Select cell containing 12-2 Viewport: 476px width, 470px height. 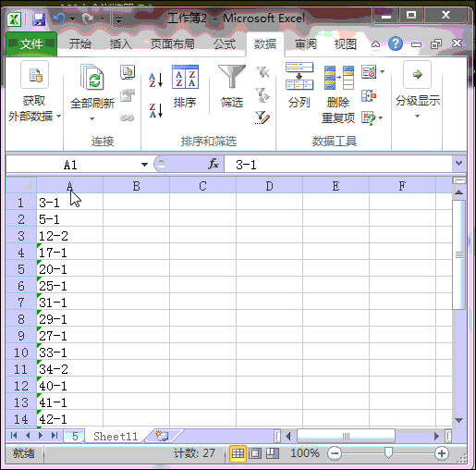(x=69, y=236)
